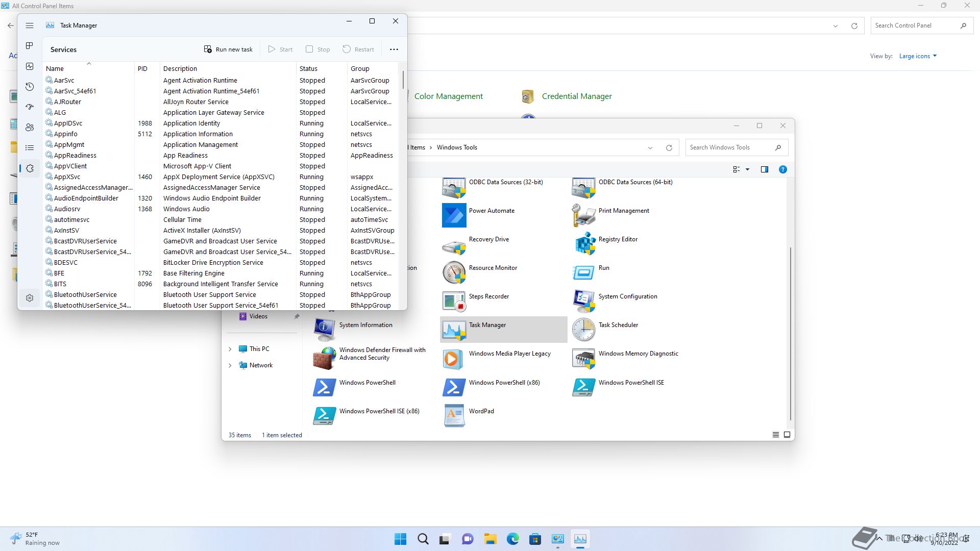Sort services by Status column header
Image resolution: width=980 pixels, height=551 pixels.
(x=321, y=68)
